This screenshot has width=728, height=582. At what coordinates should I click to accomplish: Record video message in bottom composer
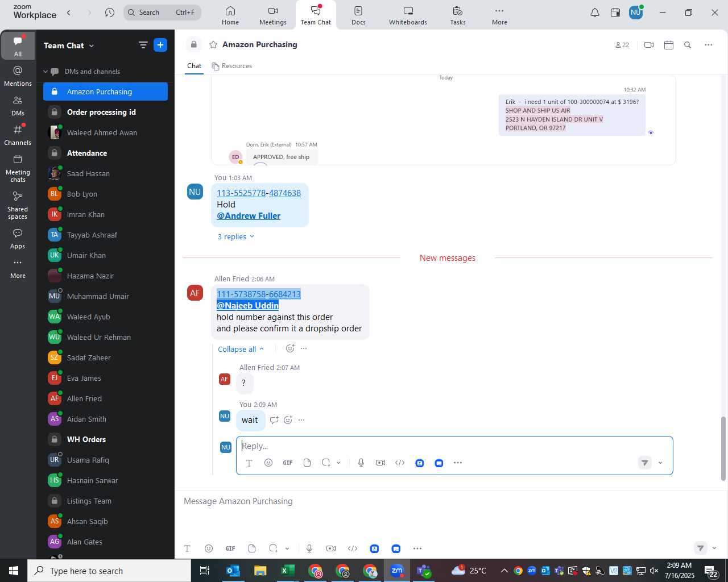(x=331, y=548)
